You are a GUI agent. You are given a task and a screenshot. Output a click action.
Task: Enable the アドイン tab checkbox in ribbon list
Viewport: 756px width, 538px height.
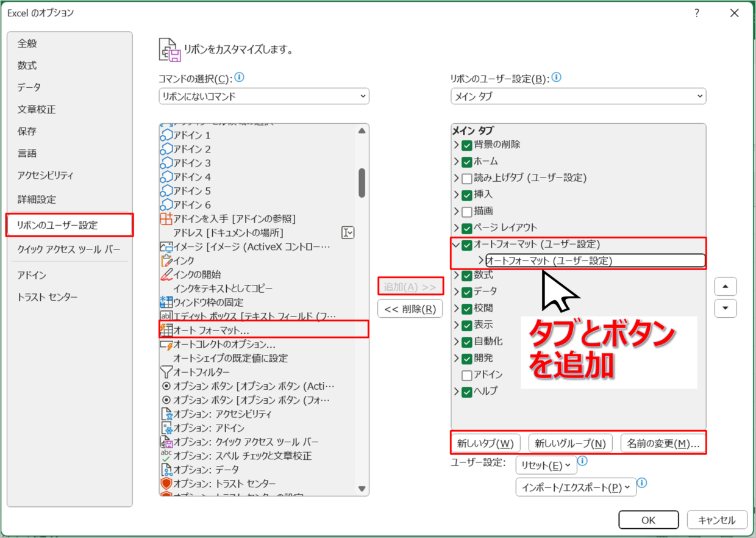[x=467, y=375]
